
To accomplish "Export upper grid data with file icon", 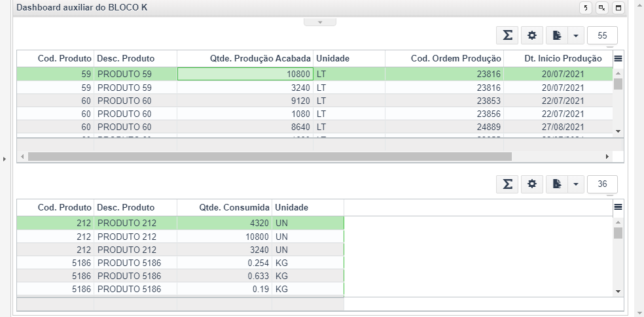I will coord(557,36).
